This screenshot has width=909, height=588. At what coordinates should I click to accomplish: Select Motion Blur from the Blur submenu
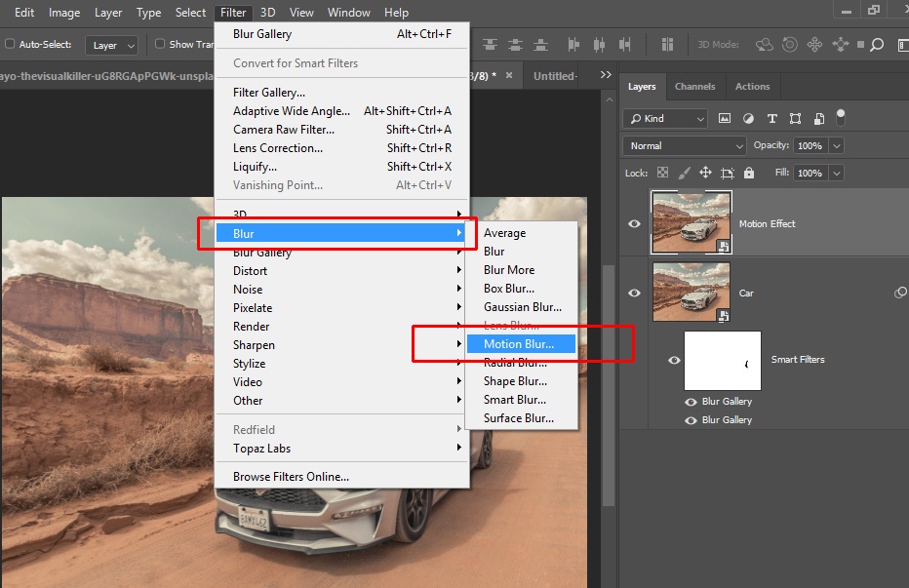click(x=519, y=344)
